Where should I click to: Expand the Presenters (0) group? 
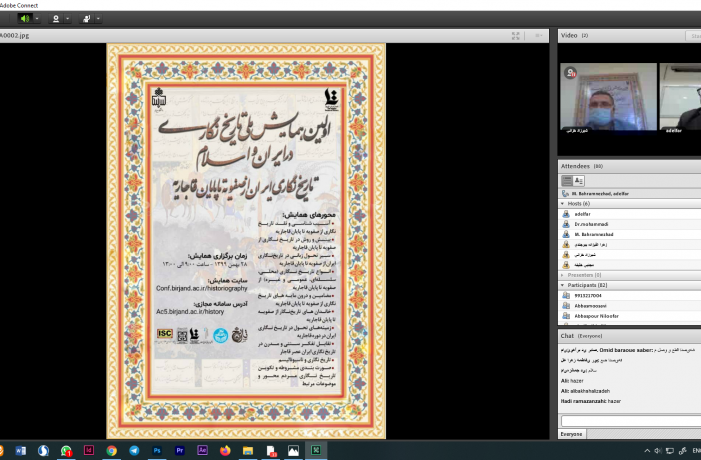[x=563, y=275]
